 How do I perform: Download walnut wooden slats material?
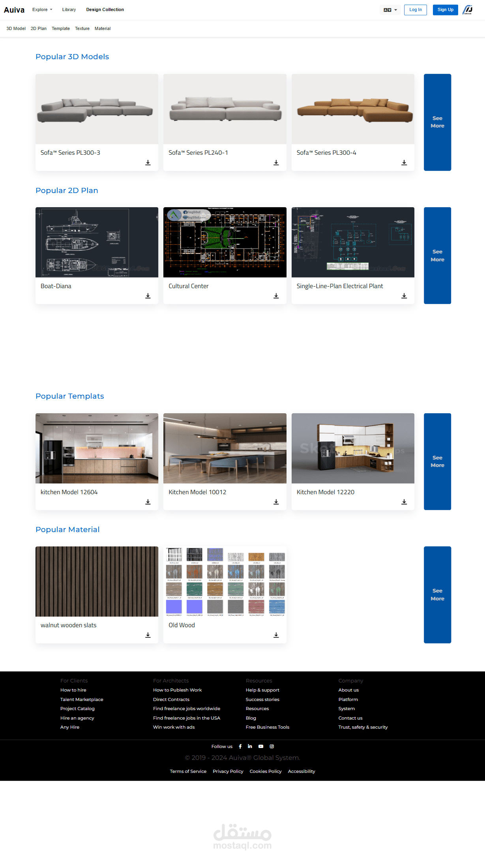(x=148, y=635)
